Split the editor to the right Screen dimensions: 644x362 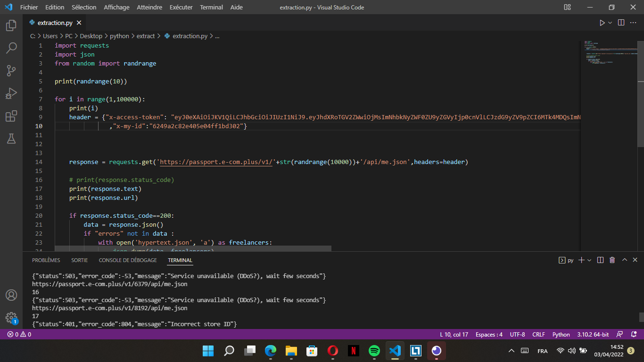click(x=621, y=23)
